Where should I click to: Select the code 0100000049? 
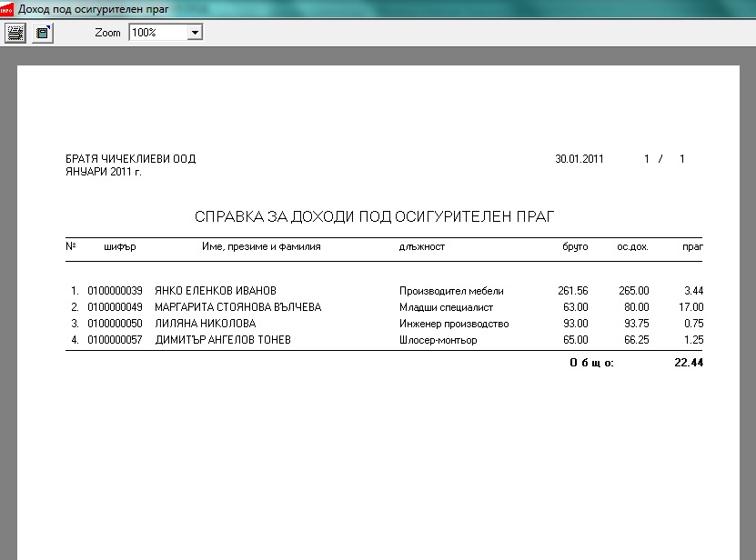click(115, 307)
